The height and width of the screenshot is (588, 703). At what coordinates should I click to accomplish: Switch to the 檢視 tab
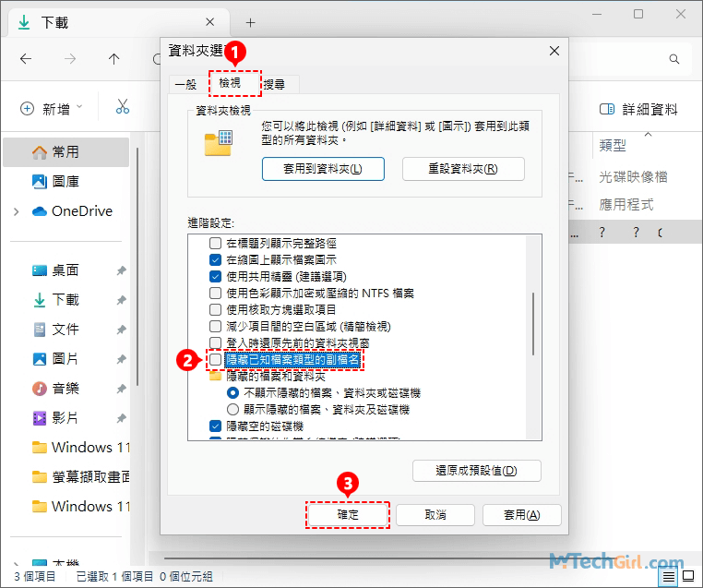(230, 83)
